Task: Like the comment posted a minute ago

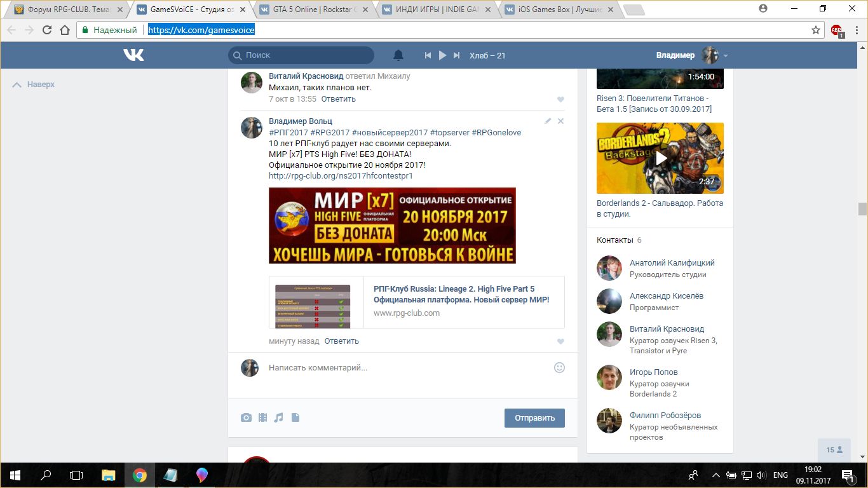Action: 560,342
